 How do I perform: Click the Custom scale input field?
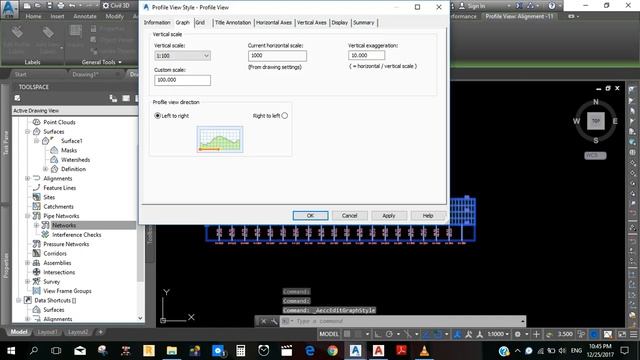click(182, 80)
